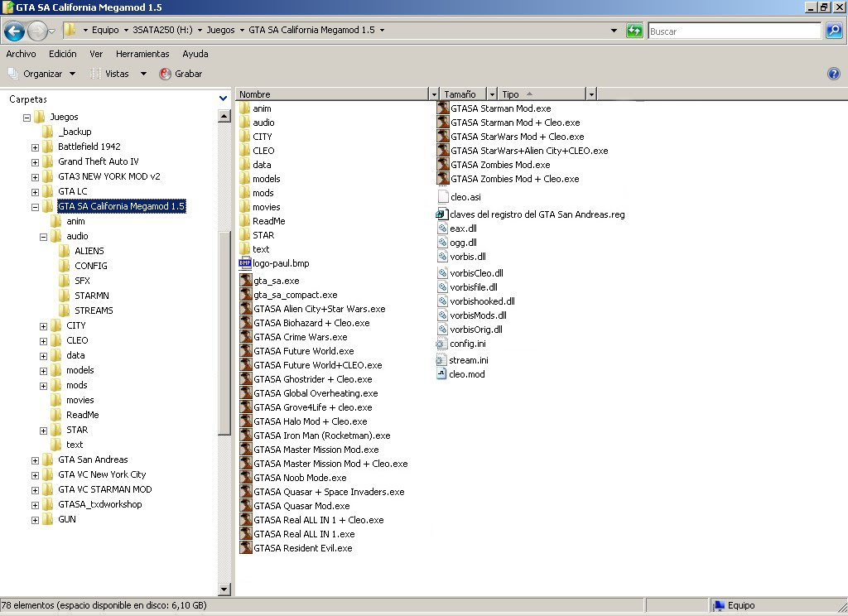Image resolution: width=848 pixels, height=616 pixels.
Task: Click the folder tree scrollbar down arrow
Action: 224,590
